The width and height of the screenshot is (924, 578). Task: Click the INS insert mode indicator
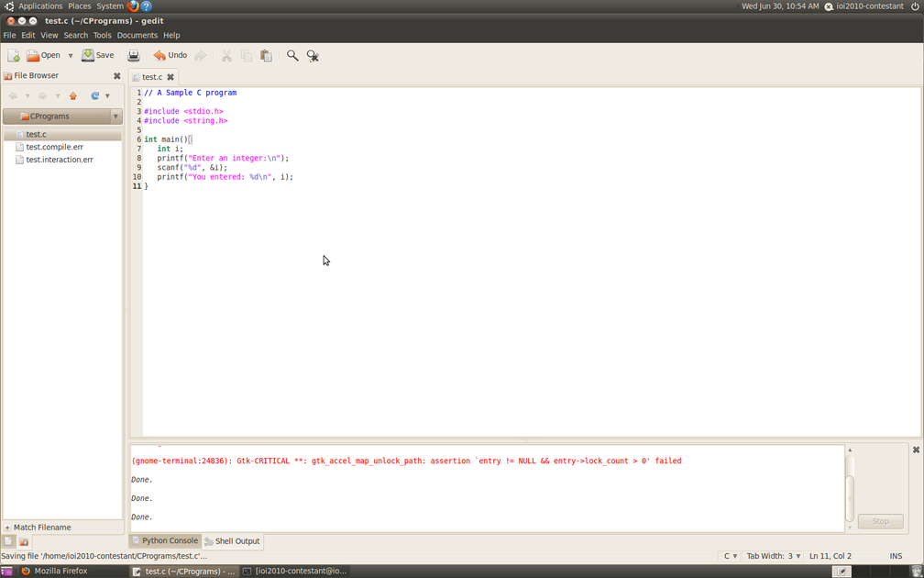896,556
